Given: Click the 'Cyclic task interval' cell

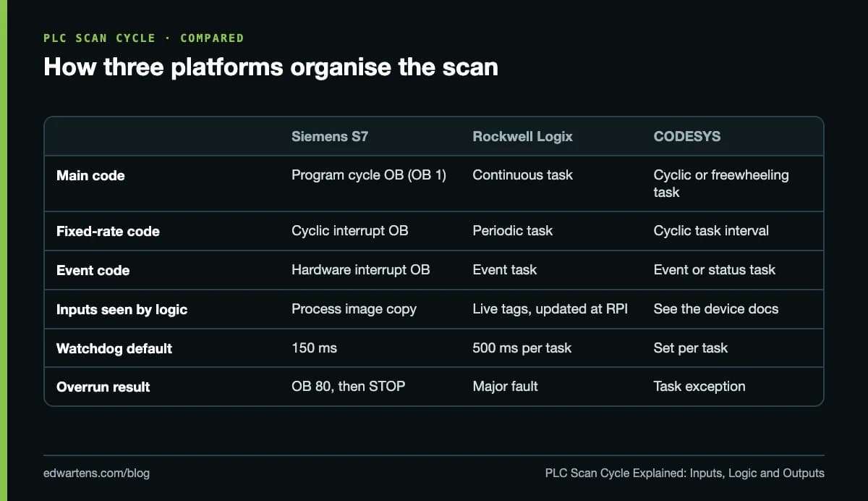Looking at the screenshot, I should pos(711,230).
